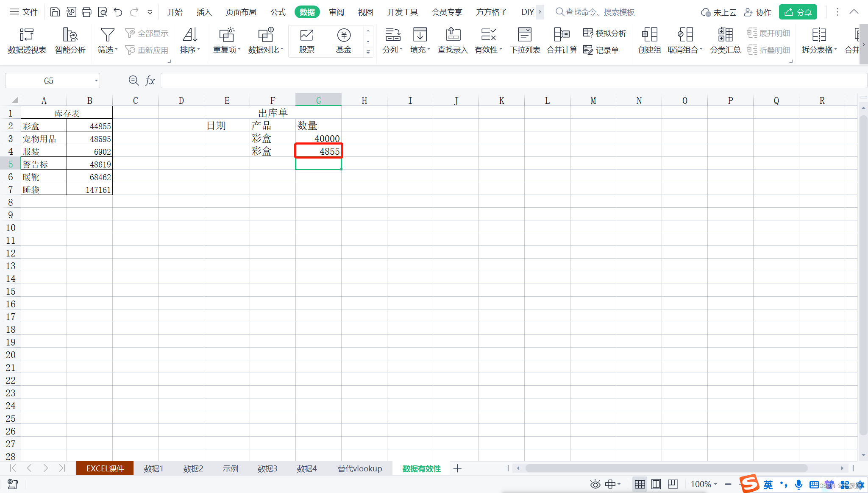The width and height of the screenshot is (868, 493).
Task: Launch Smart Analysis (智能分析)
Action: pyautogui.click(x=70, y=41)
